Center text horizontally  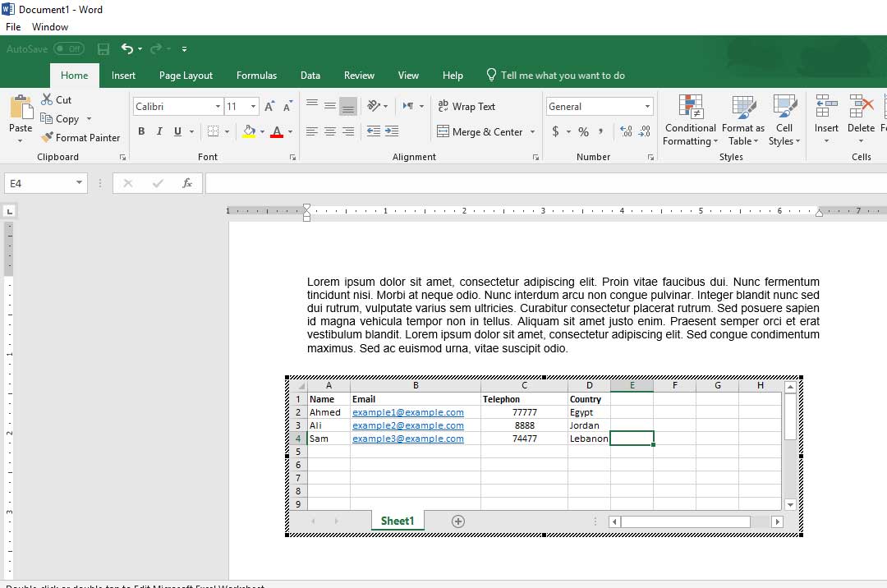[x=330, y=131]
